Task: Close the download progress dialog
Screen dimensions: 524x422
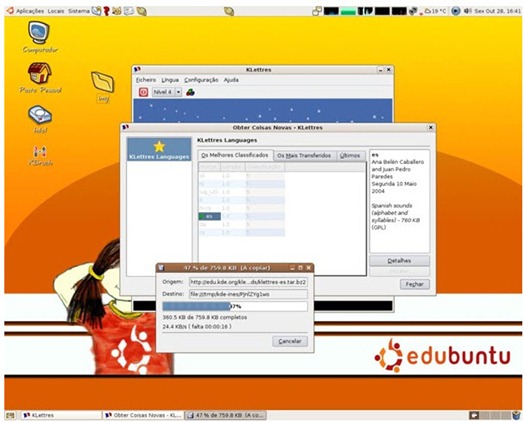Action: point(309,268)
